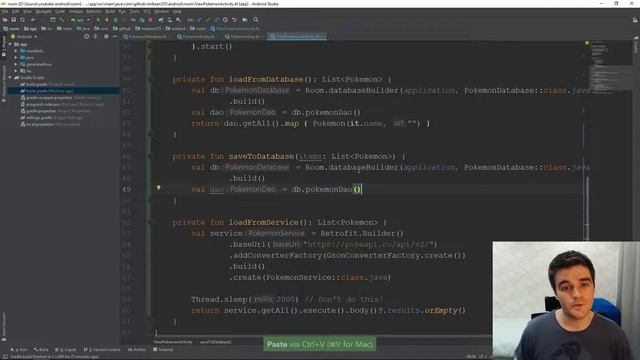Screen dimensions: 640x360
Task: Click the VCS history clock icon
Action: 225,20
